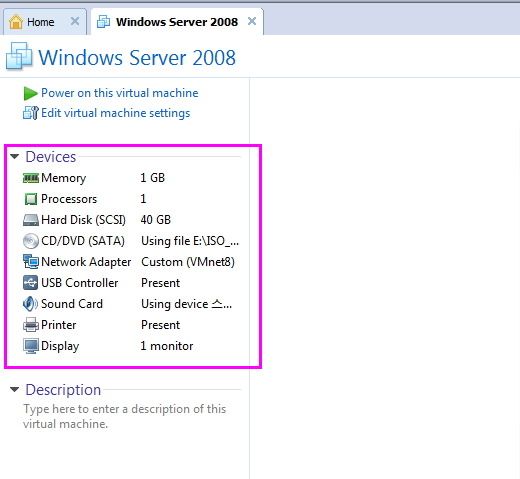The height and width of the screenshot is (479, 520).
Task: Select the Processors device label
Action: click(x=69, y=199)
